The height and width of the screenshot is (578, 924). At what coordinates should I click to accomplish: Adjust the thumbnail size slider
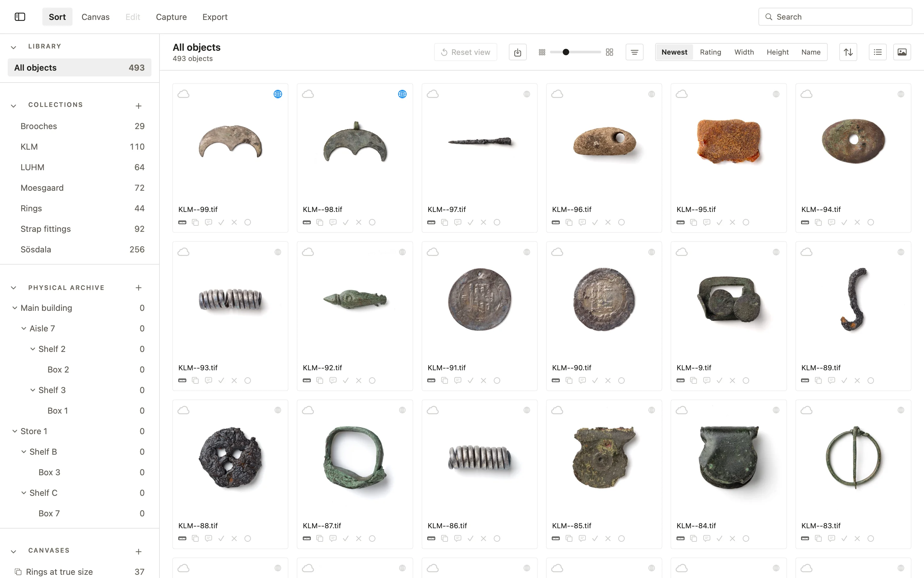point(575,52)
